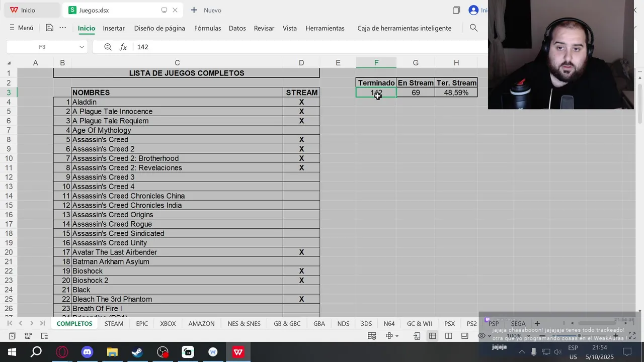This screenshot has height=362, width=644.
Task: Select row 10 header
Action: 9,158
